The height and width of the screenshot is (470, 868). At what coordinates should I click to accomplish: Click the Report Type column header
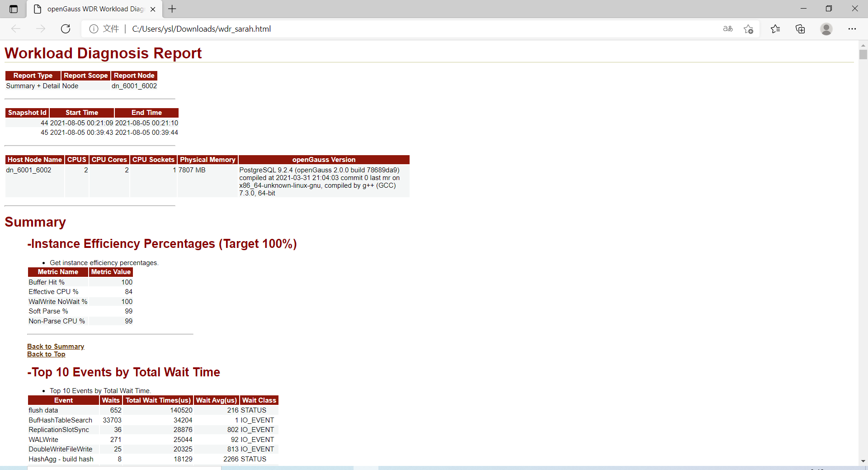(x=33, y=76)
